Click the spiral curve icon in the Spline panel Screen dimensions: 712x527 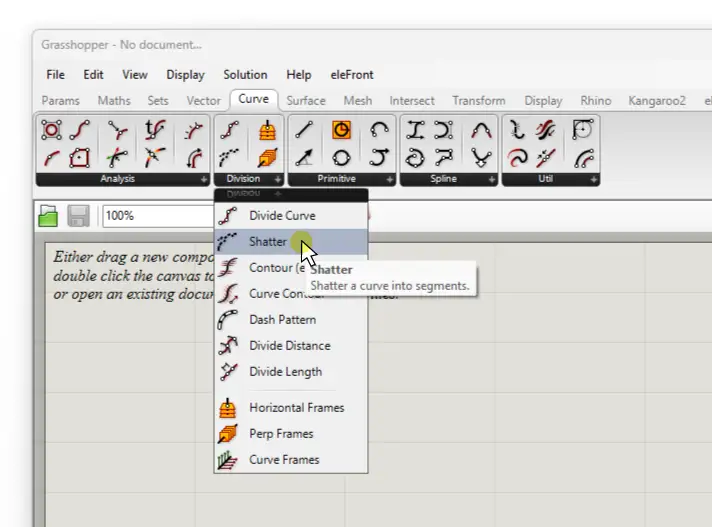point(415,158)
